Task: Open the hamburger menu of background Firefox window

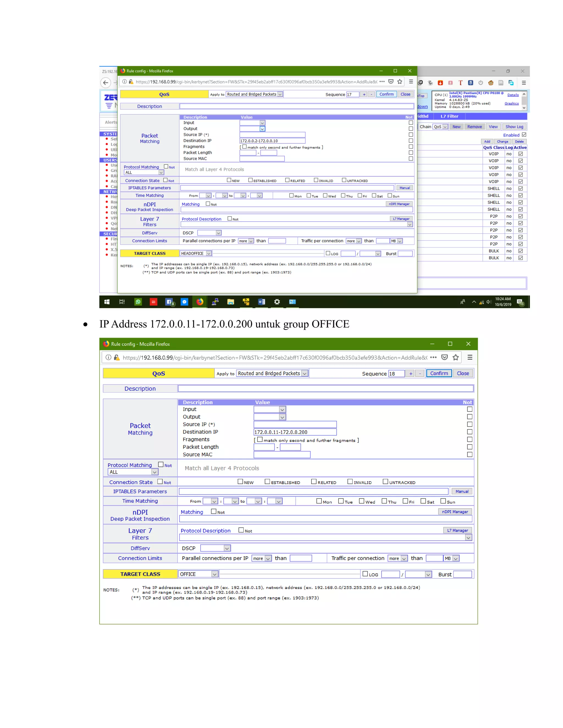Action: [524, 83]
